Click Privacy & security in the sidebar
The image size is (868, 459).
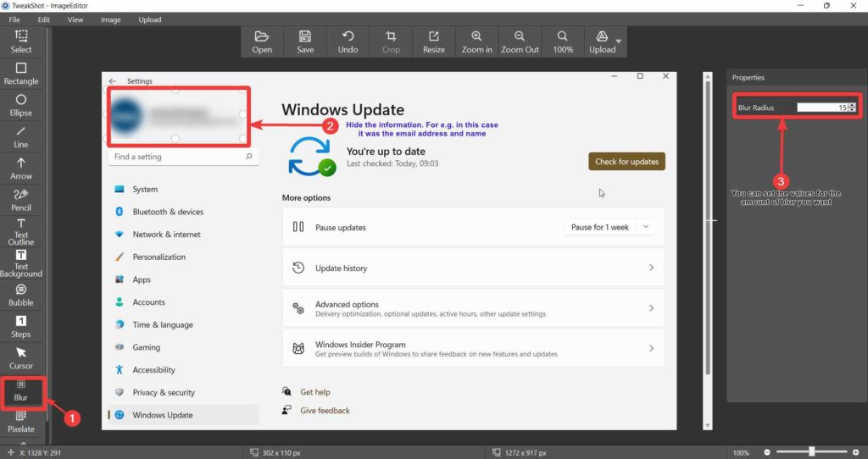click(x=183, y=393)
